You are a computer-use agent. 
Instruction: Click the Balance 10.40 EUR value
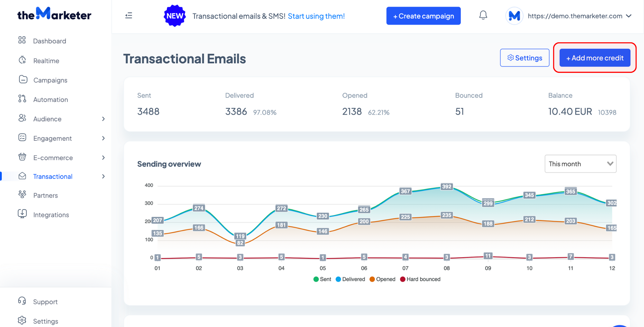pos(570,111)
